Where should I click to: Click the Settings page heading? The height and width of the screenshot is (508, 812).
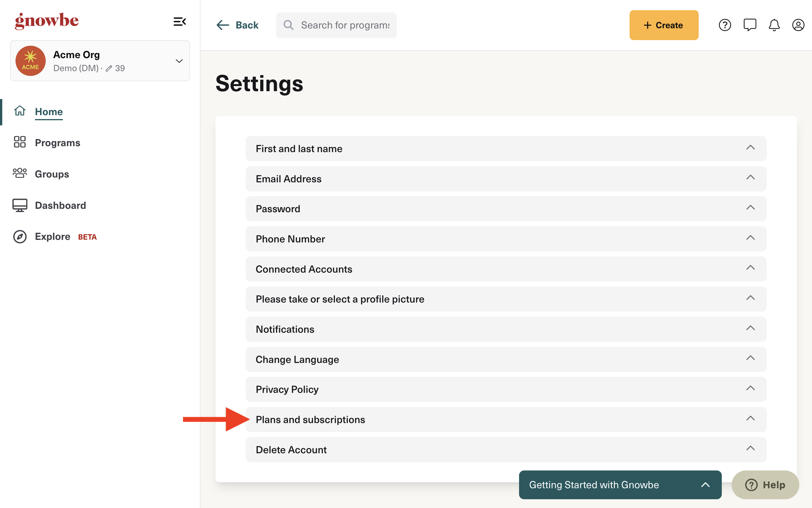(259, 84)
